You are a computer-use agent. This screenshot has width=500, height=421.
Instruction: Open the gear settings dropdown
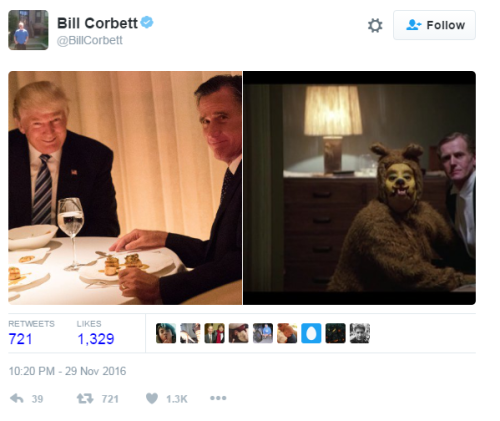click(x=375, y=25)
